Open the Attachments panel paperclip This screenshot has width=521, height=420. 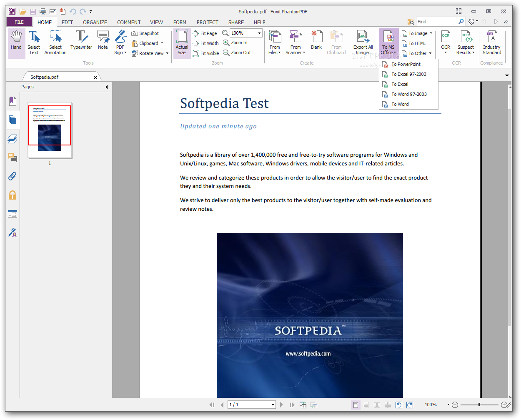coord(13,176)
